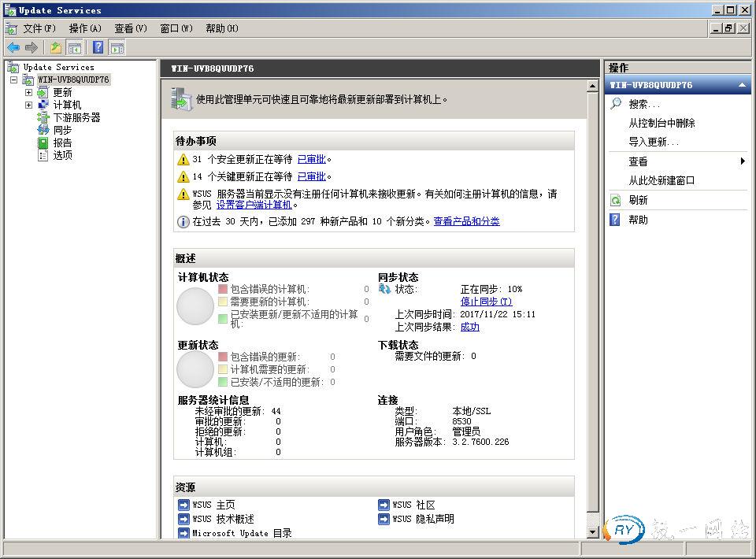Expand the 更新 tree node

(29, 92)
